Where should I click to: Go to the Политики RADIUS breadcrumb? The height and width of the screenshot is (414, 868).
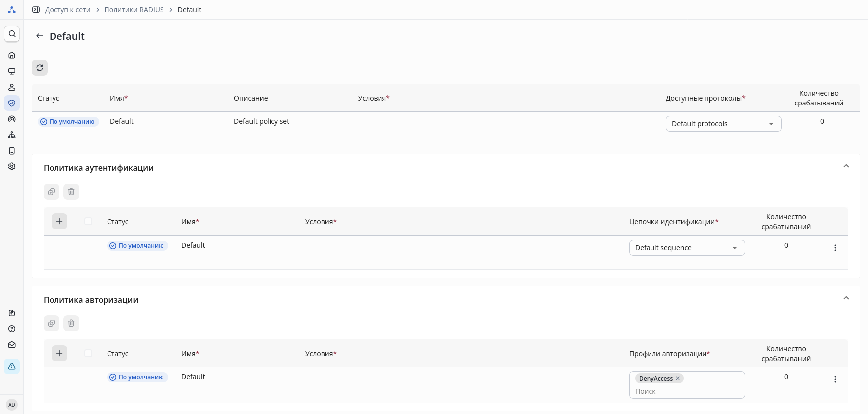pyautogui.click(x=134, y=10)
